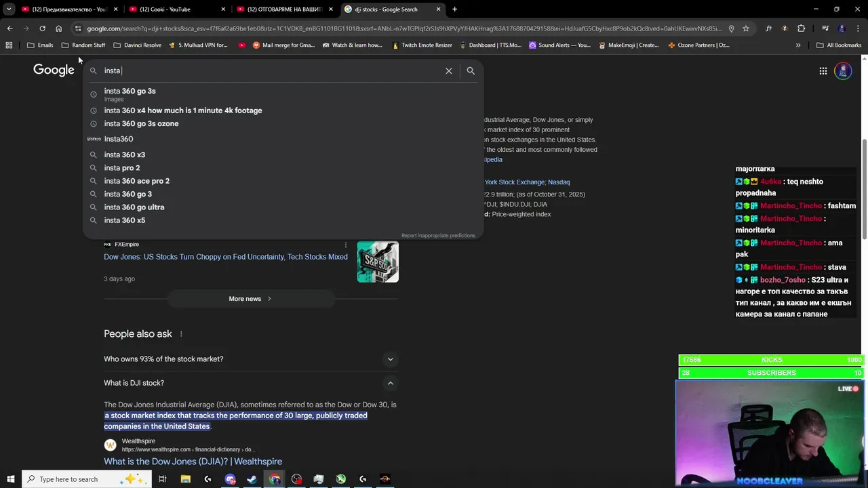This screenshot has height=488, width=868.
Task: Show hidden bookmarks overflow chevron
Action: click(x=798, y=45)
